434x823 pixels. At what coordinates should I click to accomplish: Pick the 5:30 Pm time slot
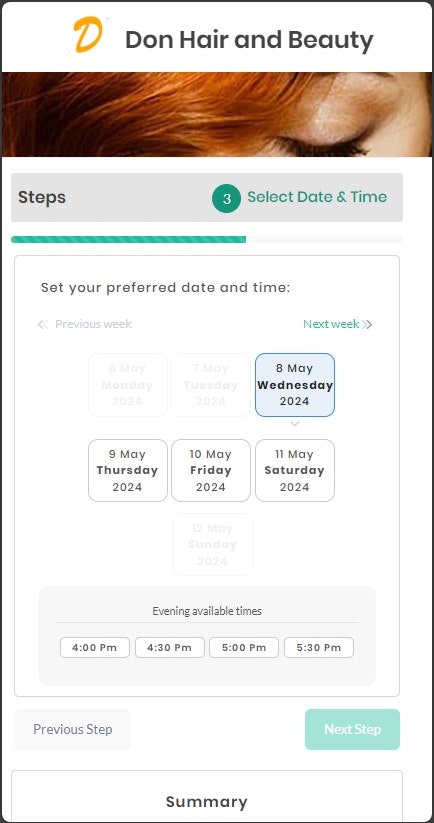(x=319, y=648)
